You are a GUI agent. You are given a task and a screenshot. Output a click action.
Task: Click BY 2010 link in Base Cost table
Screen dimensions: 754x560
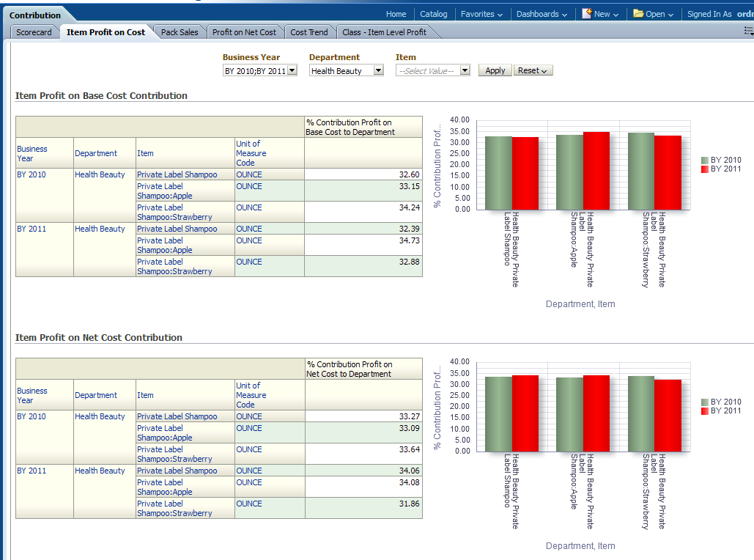pyautogui.click(x=32, y=175)
